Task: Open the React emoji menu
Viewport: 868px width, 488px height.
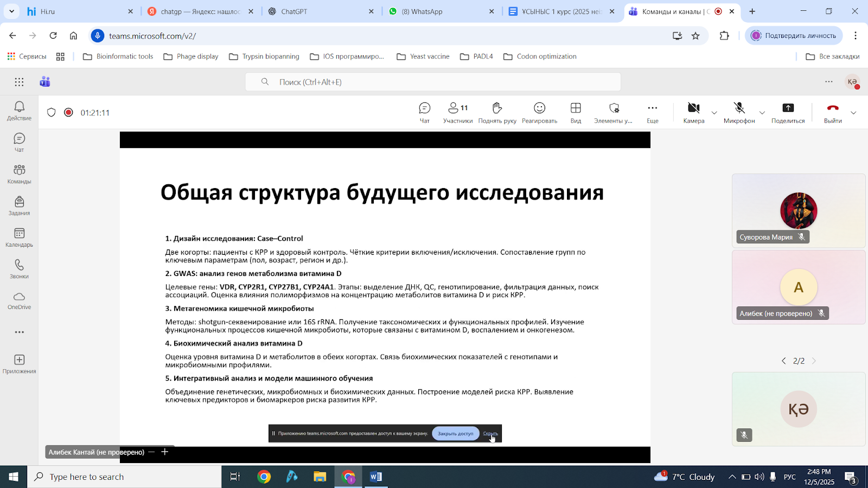Action: [539, 113]
